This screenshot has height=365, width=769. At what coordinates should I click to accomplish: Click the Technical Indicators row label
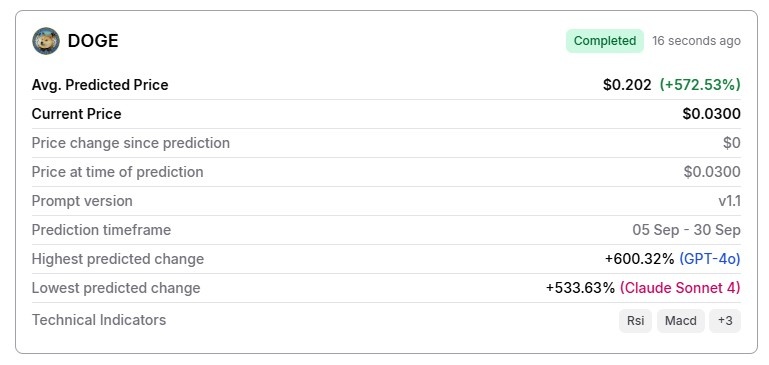(x=99, y=320)
